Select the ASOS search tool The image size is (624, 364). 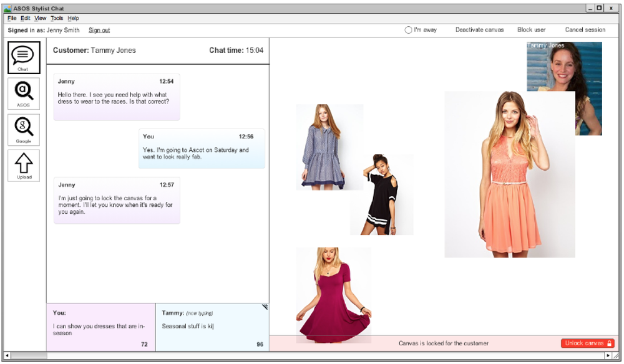(23, 93)
